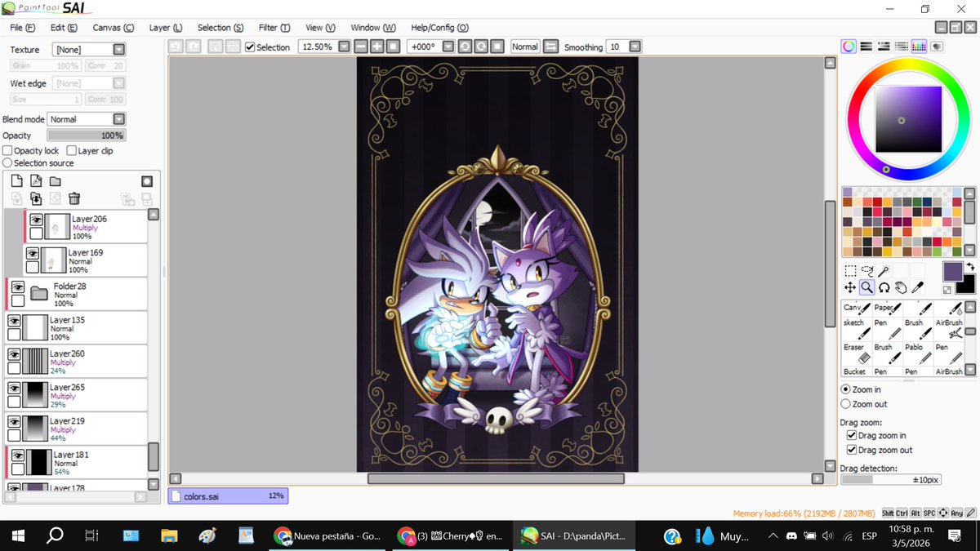The height and width of the screenshot is (551, 980).
Task: Hide Folder28 with its eye icon
Action: pyautogui.click(x=17, y=287)
